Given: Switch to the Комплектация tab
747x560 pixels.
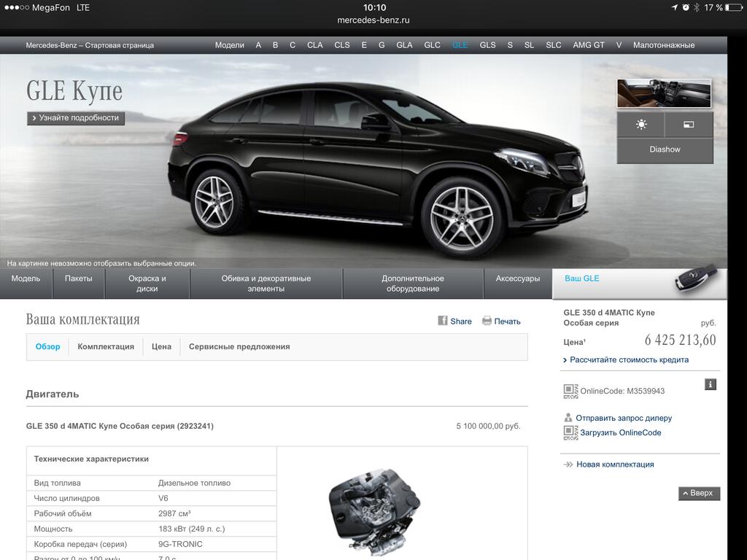Looking at the screenshot, I should click(x=106, y=347).
